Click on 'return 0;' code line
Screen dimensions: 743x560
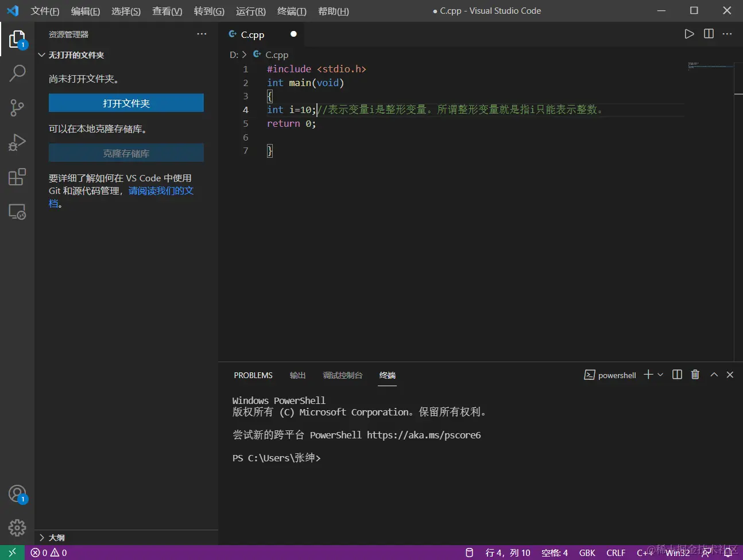[291, 123]
